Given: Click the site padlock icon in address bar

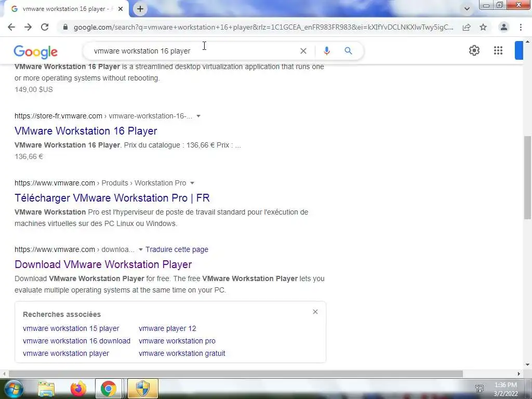Looking at the screenshot, I should tap(65, 27).
